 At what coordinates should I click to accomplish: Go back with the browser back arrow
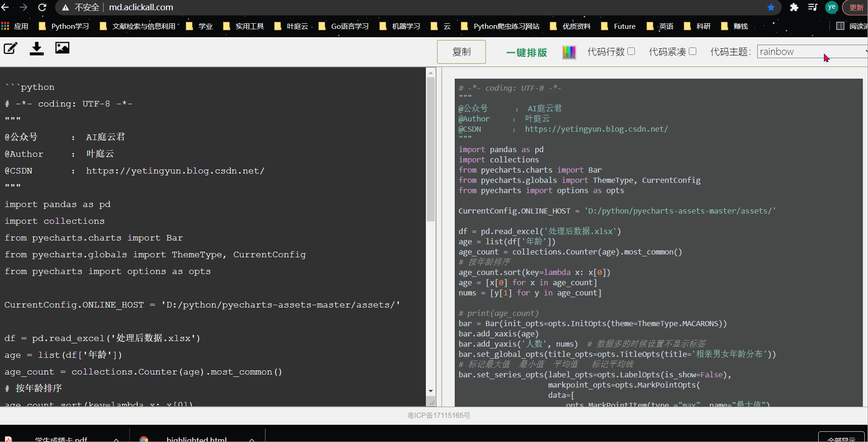coord(5,7)
